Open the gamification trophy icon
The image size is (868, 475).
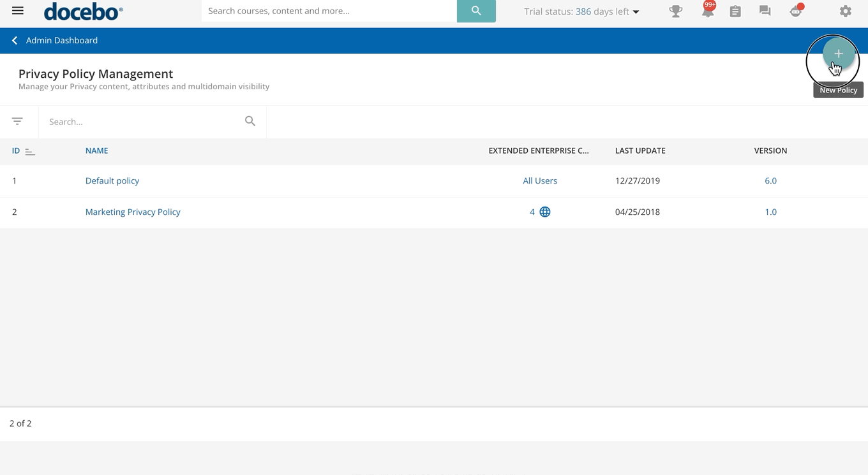click(675, 11)
